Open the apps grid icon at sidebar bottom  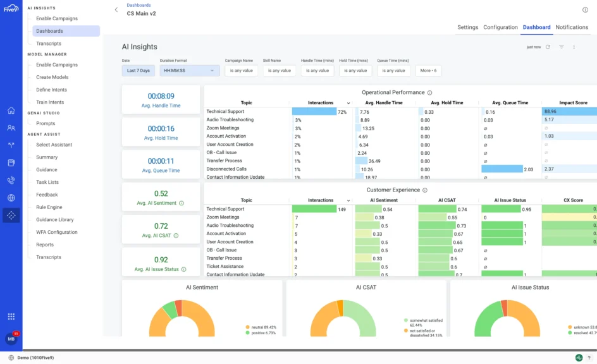(x=11, y=317)
